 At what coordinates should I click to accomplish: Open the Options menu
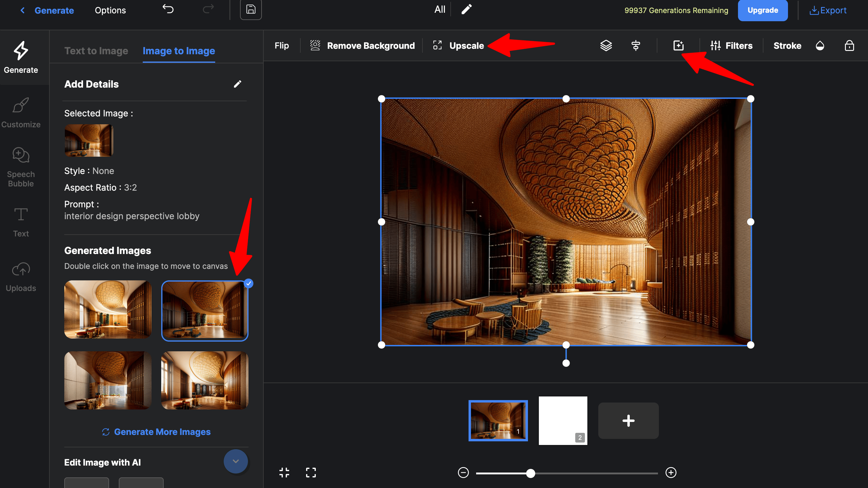coord(110,10)
